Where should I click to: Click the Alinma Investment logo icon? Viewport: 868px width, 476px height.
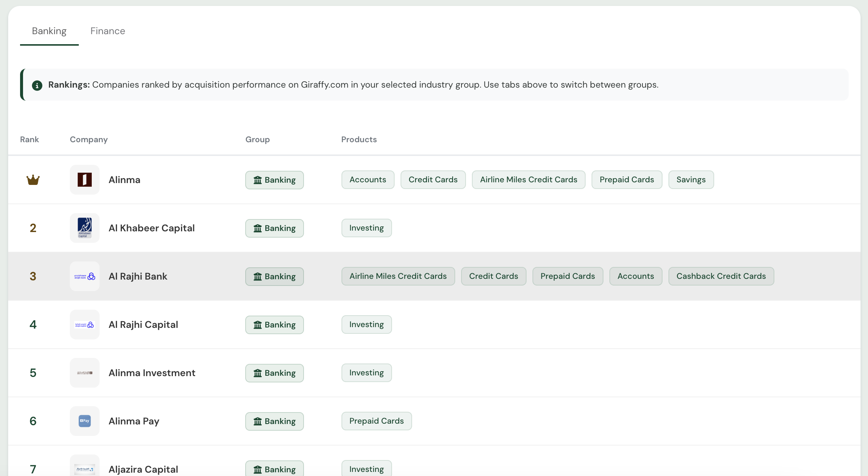pos(85,373)
